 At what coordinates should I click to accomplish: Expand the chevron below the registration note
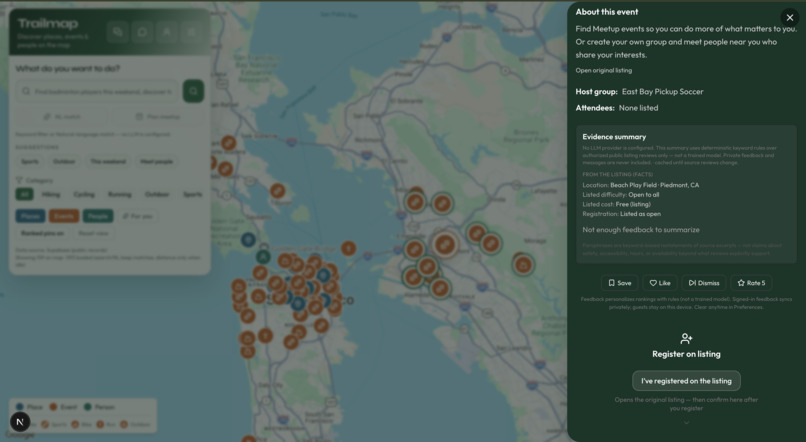(686, 422)
